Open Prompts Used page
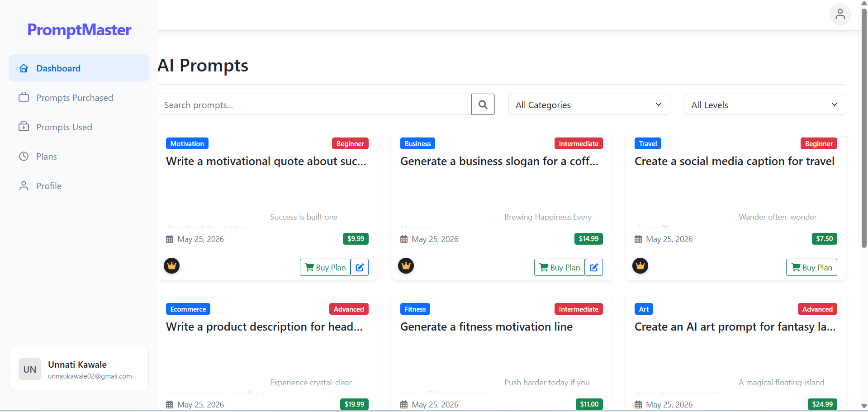This screenshot has height=412, width=868. coord(79,127)
